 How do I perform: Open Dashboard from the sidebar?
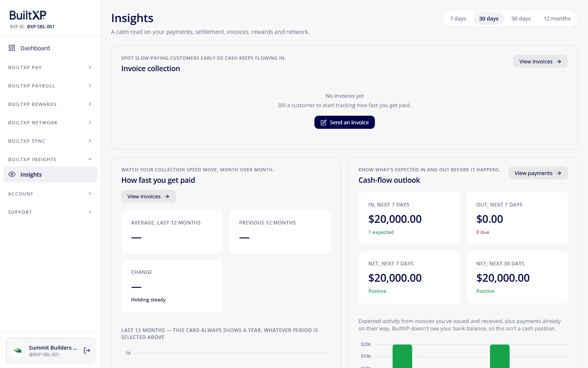50,48
